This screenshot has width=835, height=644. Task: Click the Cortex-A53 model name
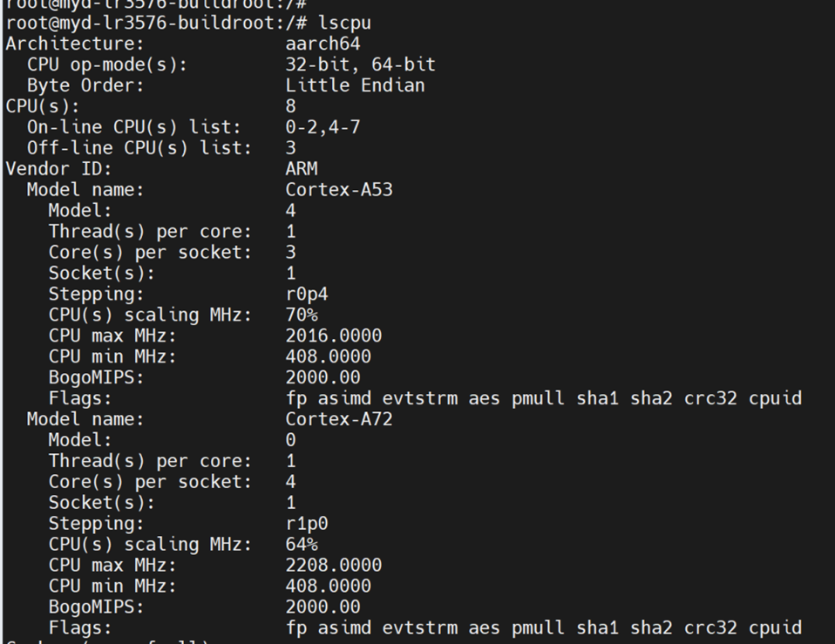[339, 189]
